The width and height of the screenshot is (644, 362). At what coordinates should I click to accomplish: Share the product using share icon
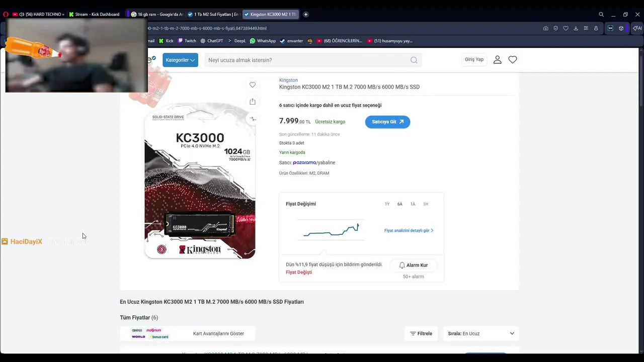pyautogui.click(x=253, y=102)
